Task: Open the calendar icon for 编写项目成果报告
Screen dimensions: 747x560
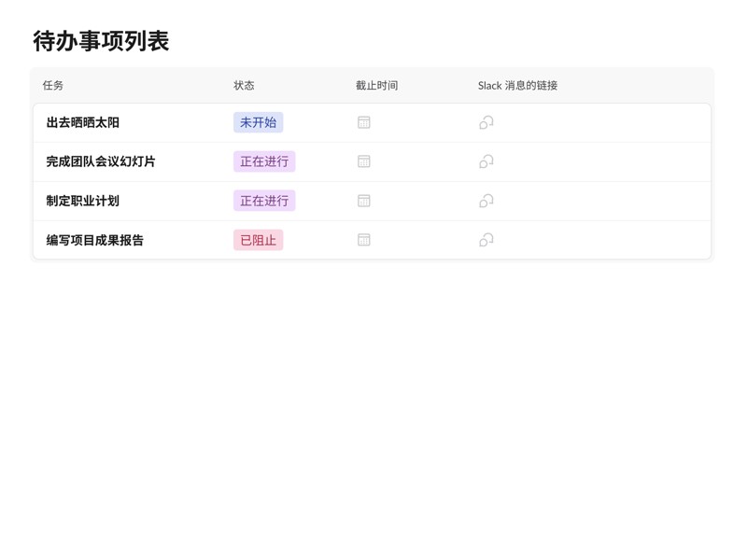Action: click(x=362, y=239)
